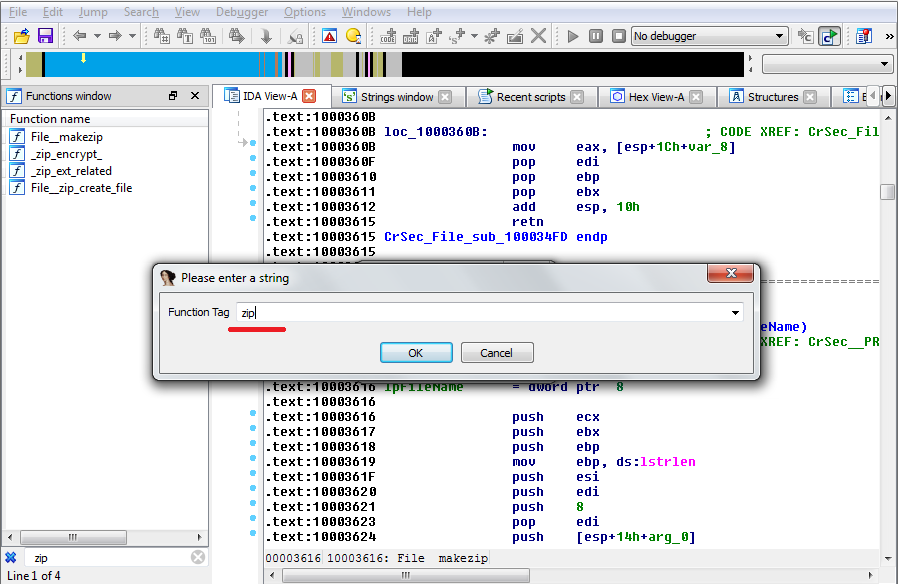Close the Strings window tab

[x=445, y=97]
